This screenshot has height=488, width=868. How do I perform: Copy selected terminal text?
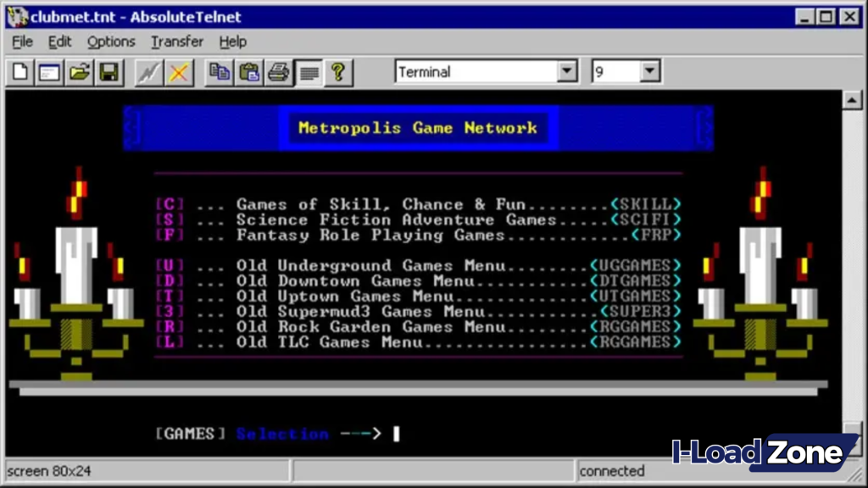(220, 72)
